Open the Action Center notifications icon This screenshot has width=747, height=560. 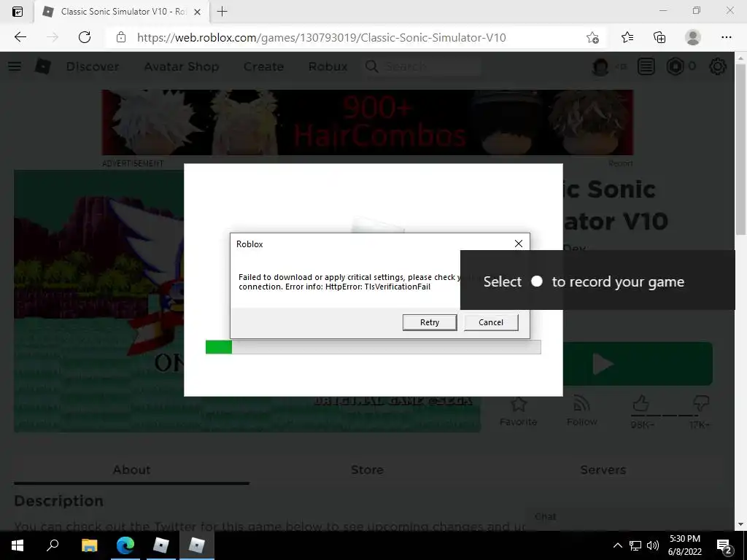(x=724, y=545)
